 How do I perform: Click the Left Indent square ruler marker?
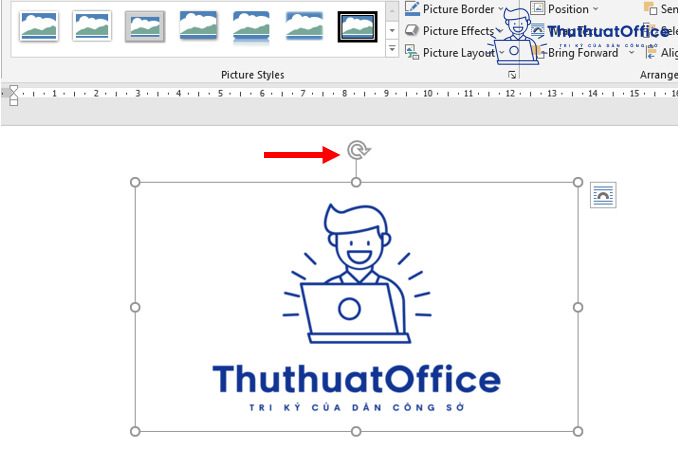tap(13, 102)
